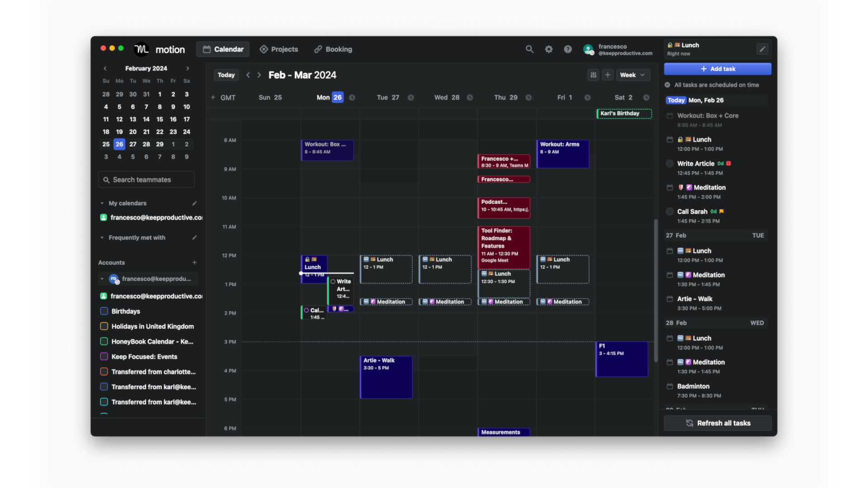Image resolution: width=868 pixels, height=488 pixels.
Task: Toggle the Keep Focused: Events calendar
Action: (x=103, y=357)
